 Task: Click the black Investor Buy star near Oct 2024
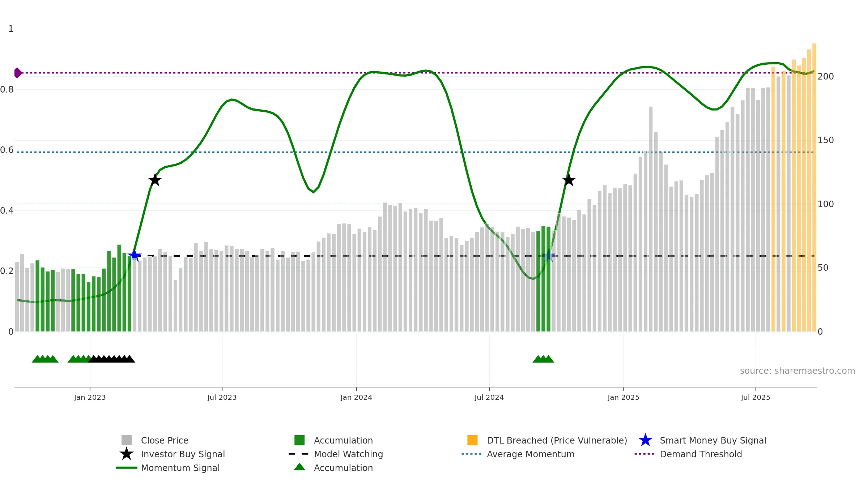[569, 180]
